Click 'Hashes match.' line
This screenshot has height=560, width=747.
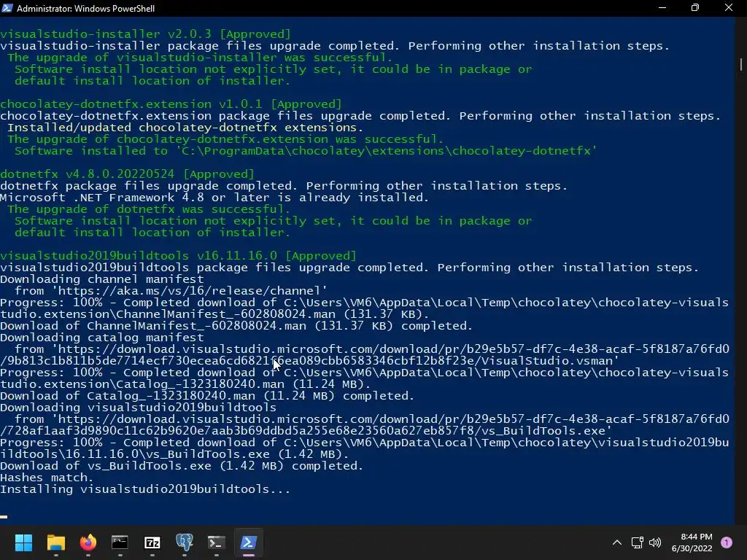click(47, 478)
